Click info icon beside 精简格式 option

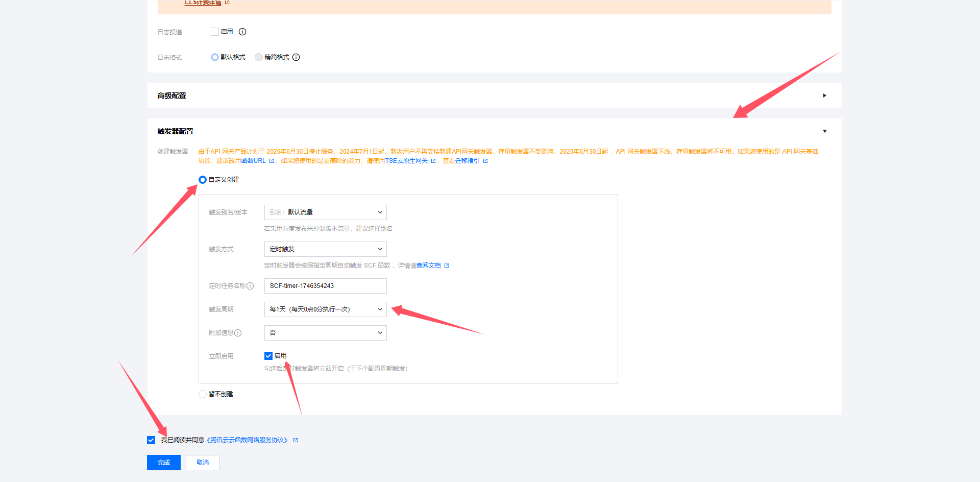[296, 57]
